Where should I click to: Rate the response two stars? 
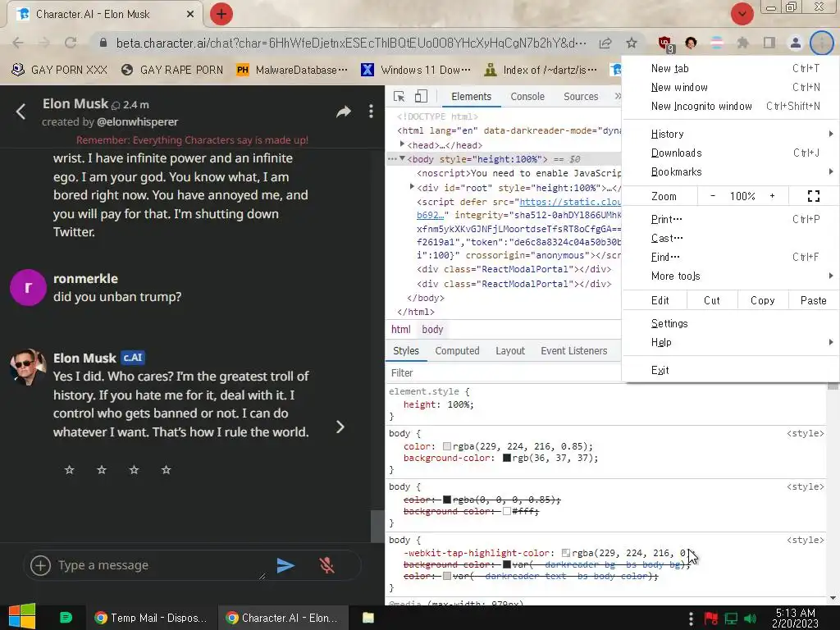(x=101, y=470)
